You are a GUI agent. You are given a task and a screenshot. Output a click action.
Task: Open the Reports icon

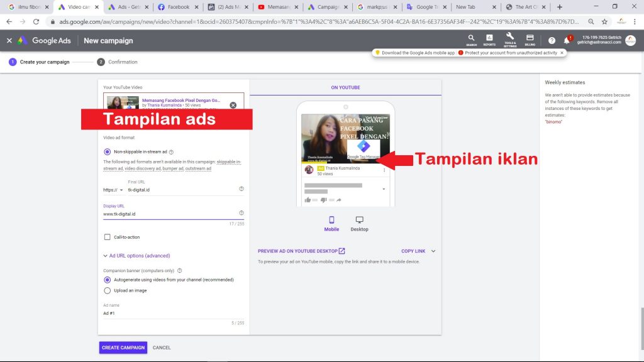[489, 39]
